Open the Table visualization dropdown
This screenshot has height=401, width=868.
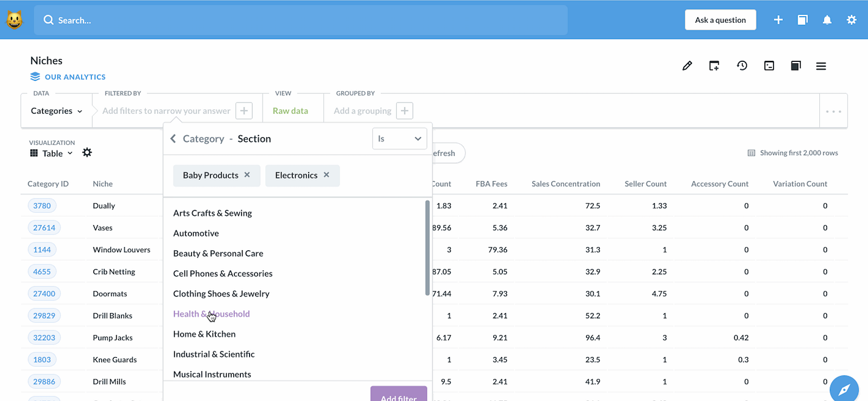[x=52, y=154]
